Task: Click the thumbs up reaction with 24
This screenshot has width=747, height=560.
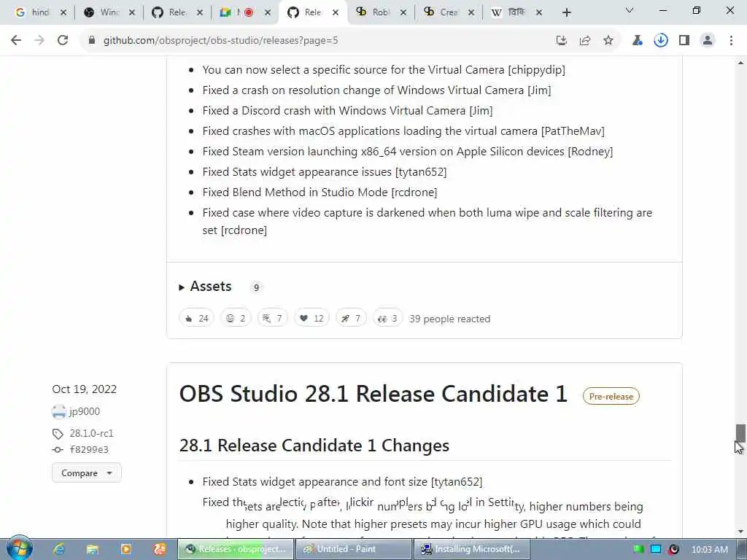Action: point(197,319)
